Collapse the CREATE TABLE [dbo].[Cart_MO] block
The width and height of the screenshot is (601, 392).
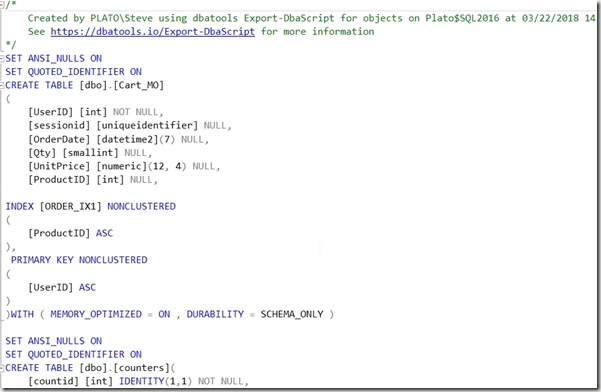tap(2, 85)
